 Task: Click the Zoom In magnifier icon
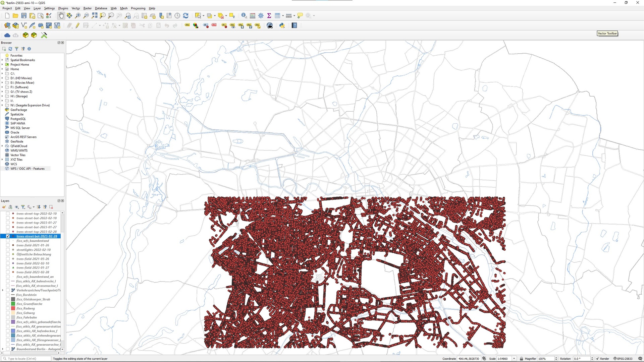[78, 16]
